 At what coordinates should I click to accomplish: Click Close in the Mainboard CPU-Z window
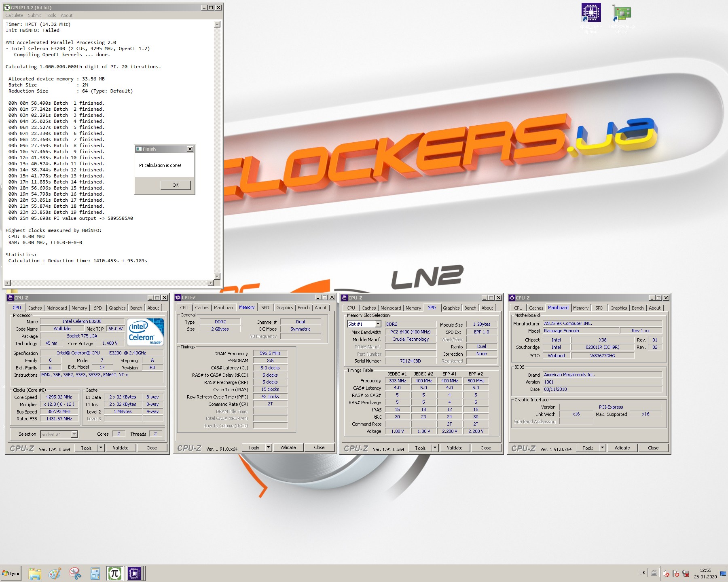click(x=653, y=448)
